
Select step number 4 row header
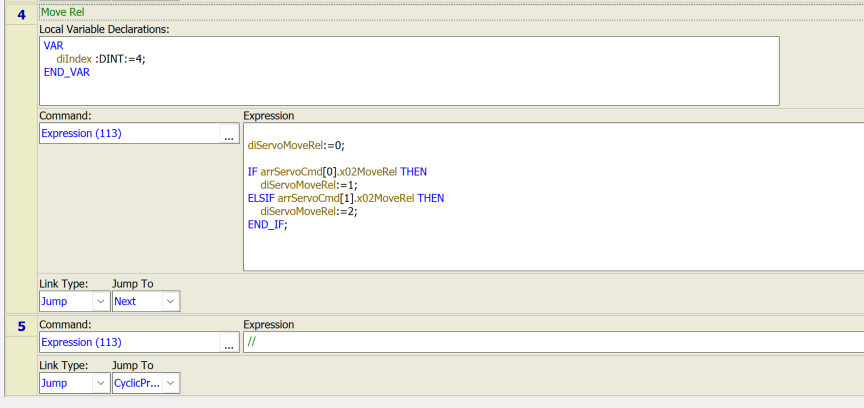point(21,15)
